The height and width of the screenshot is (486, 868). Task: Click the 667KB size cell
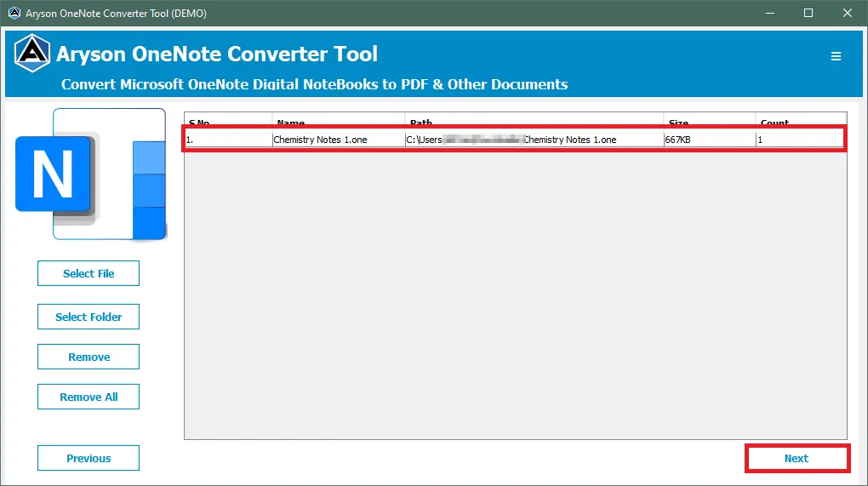click(710, 140)
